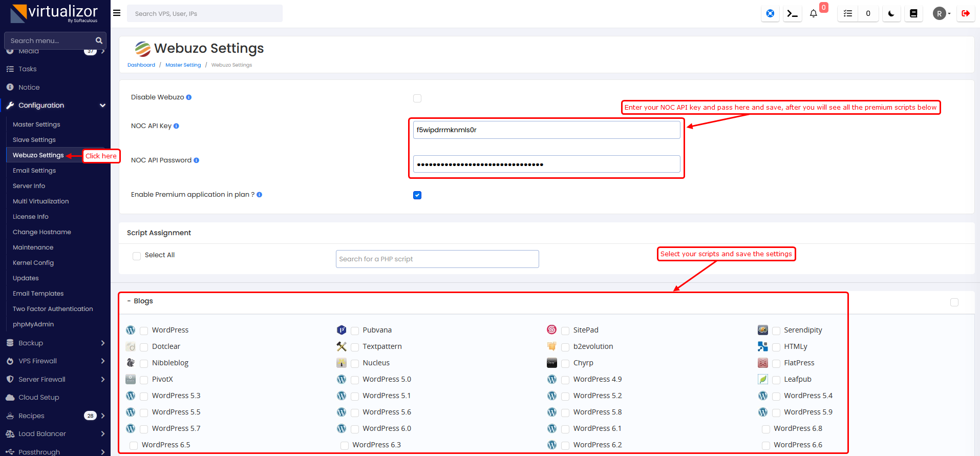Click the Master Setting breadcrumb link
Image resolution: width=980 pixels, height=456 pixels.
183,65
